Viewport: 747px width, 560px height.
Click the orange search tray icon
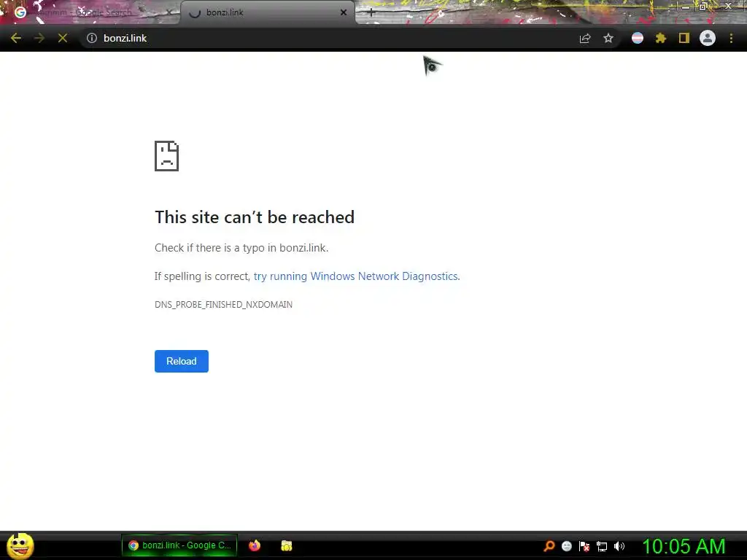[549, 545]
